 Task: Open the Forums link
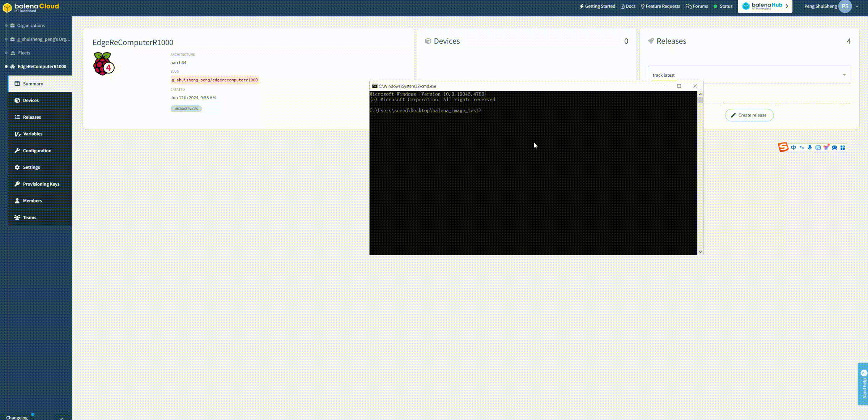pos(697,6)
